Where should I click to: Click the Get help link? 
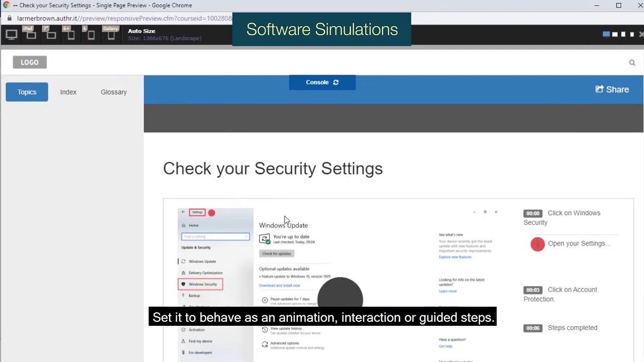(445, 346)
